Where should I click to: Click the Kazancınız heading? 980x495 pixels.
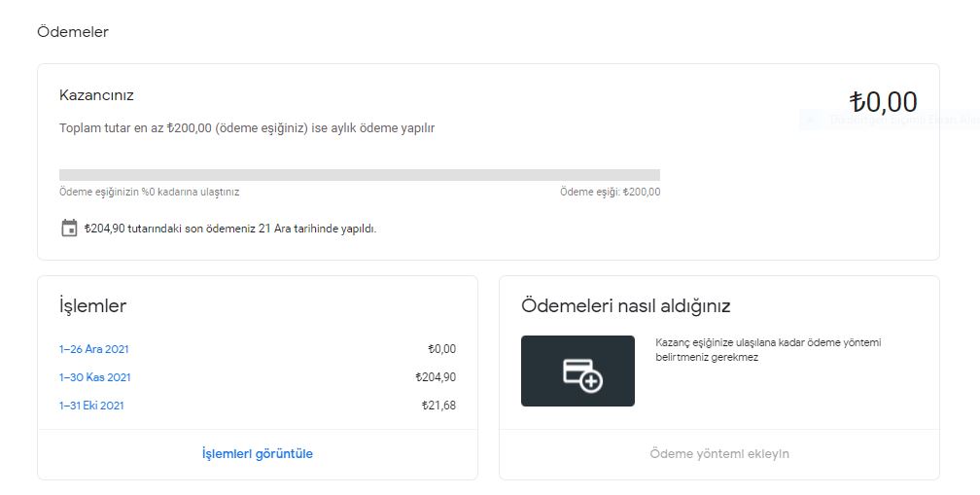click(97, 95)
